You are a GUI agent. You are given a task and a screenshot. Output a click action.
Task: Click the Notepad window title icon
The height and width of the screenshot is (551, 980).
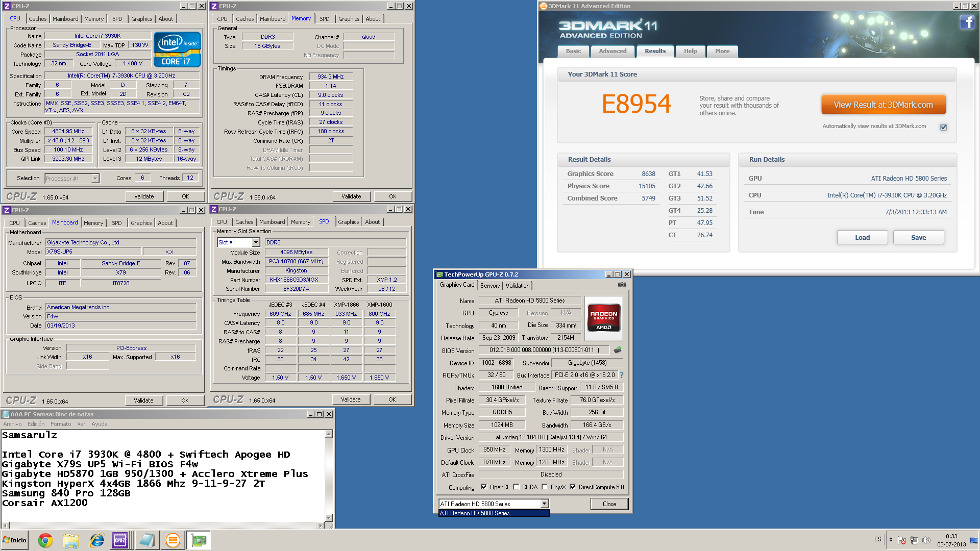click(x=6, y=414)
